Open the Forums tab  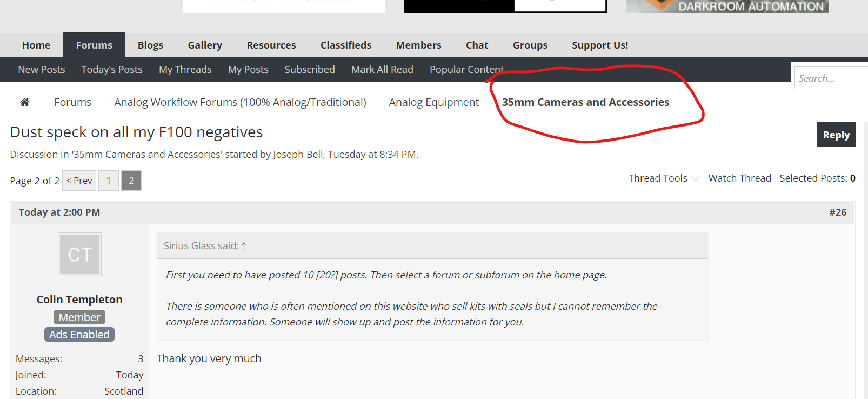coord(94,45)
